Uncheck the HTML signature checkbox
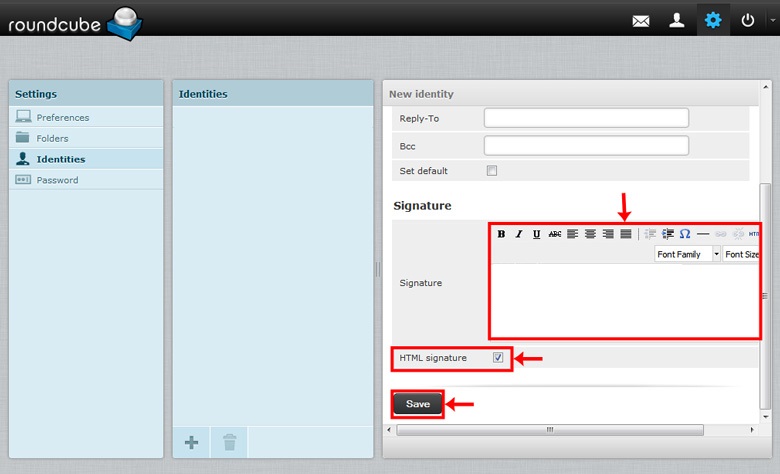The width and height of the screenshot is (780, 474). 498,357
